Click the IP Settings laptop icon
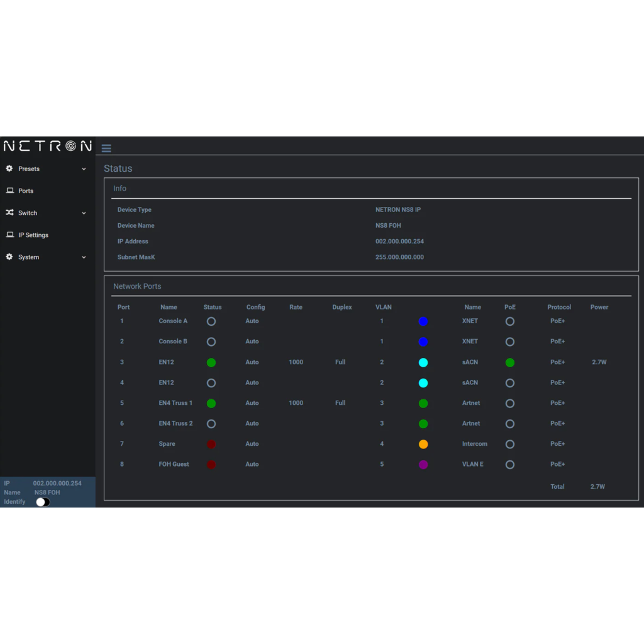 tap(9, 235)
